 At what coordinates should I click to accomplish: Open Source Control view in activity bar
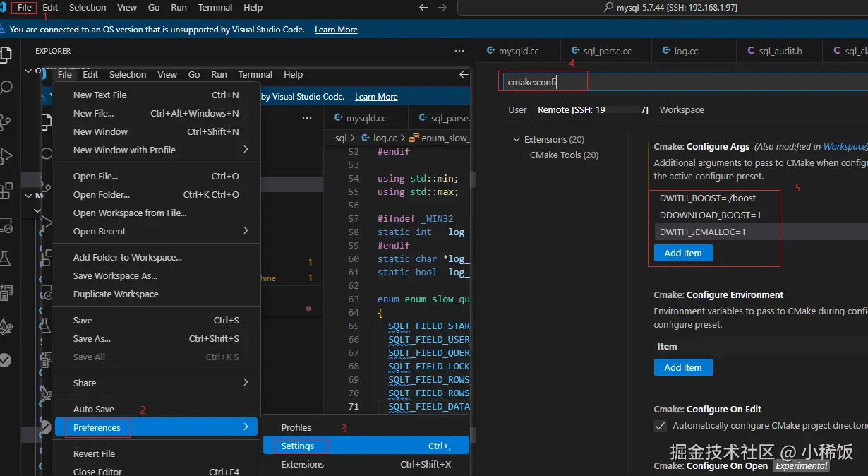(6, 123)
